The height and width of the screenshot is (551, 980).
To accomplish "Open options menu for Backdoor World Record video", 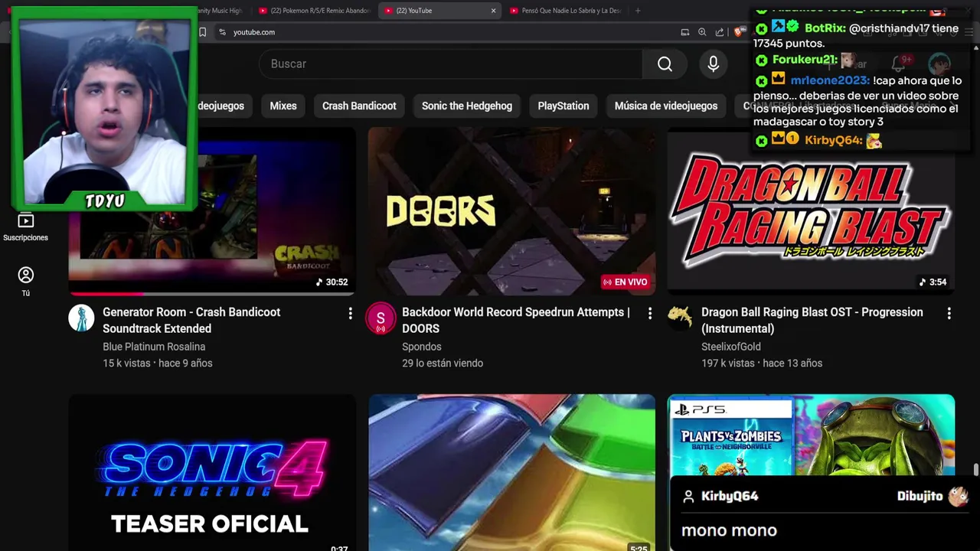I will tap(649, 313).
